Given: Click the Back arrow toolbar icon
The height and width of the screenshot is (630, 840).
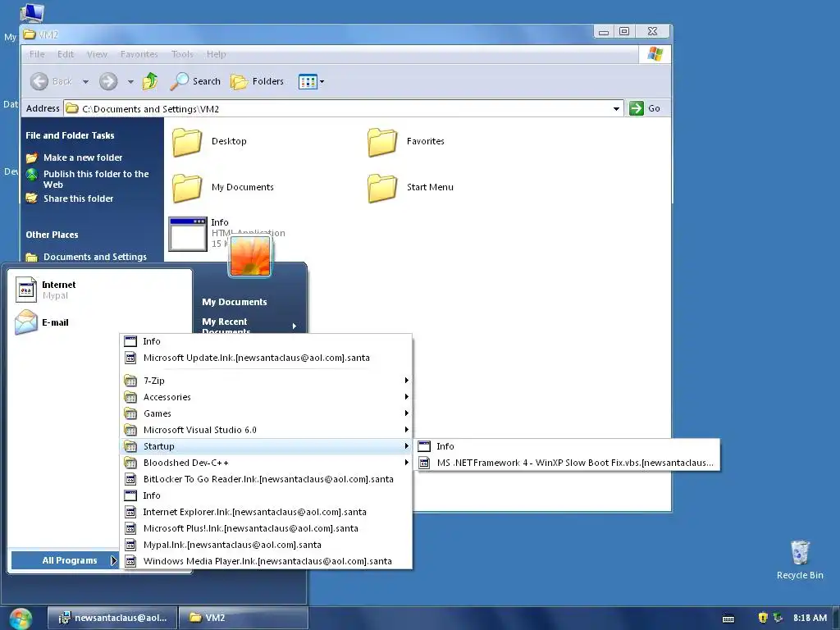Looking at the screenshot, I should tap(39, 81).
